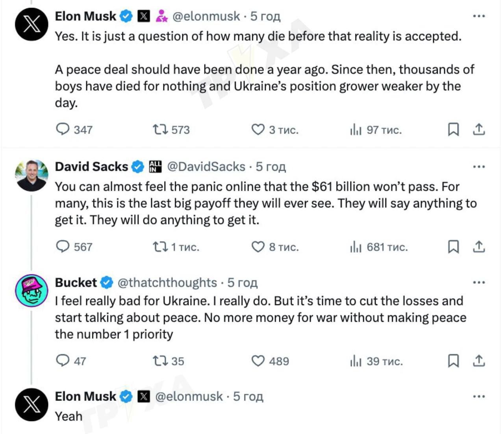Open the @thatchthoughts profile handle
The height and width of the screenshot is (434, 504).
(x=167, y=282)
